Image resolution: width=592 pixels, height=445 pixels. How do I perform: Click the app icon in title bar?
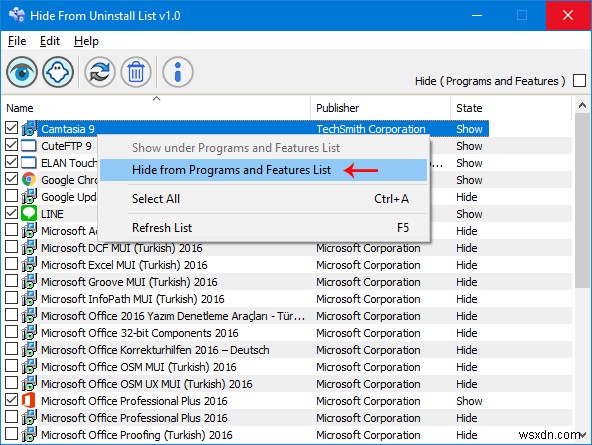click(x=17, y=15)
